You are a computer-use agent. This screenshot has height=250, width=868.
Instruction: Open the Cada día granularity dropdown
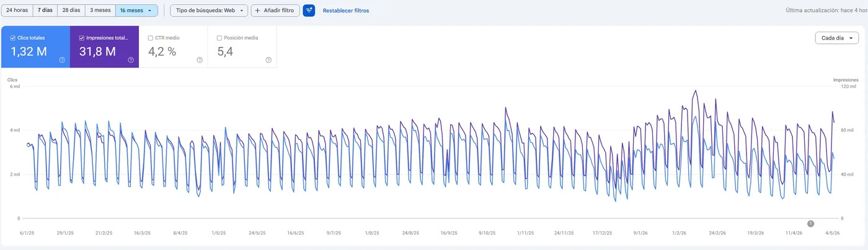pyautogui.click(x=836, y=38)
